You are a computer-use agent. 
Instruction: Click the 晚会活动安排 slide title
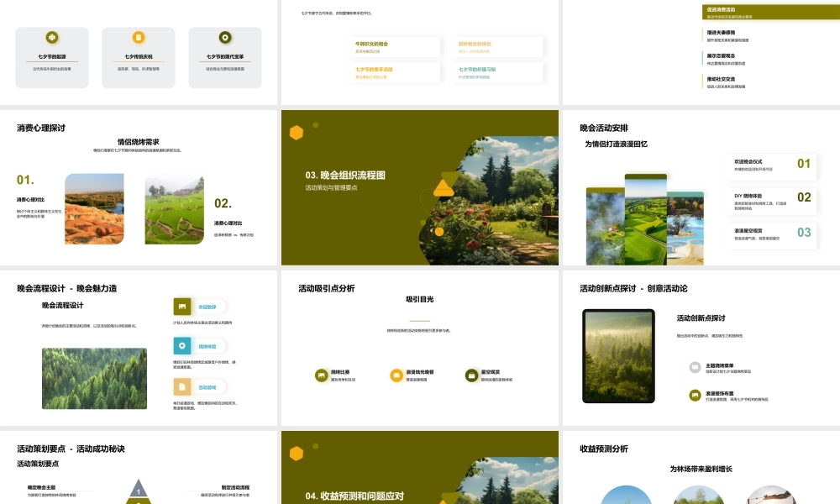pyautogui.click(x=604, y=128)
